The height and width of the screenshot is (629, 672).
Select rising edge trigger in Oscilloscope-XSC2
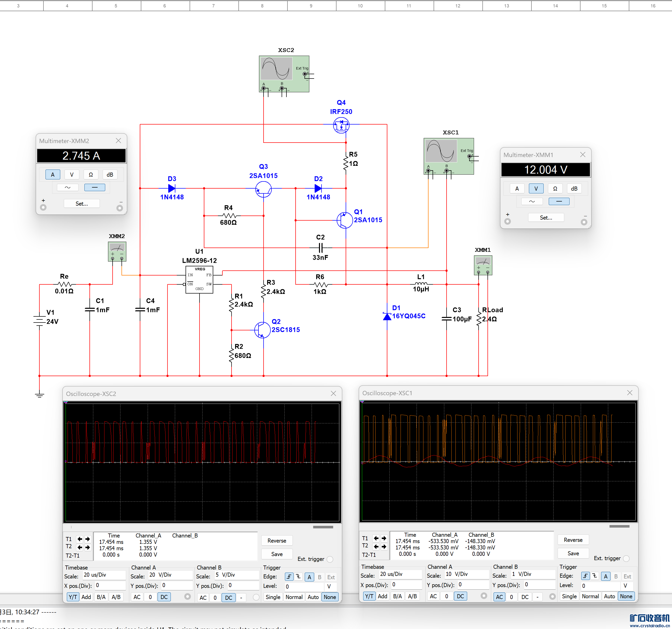tap(289, 577)
